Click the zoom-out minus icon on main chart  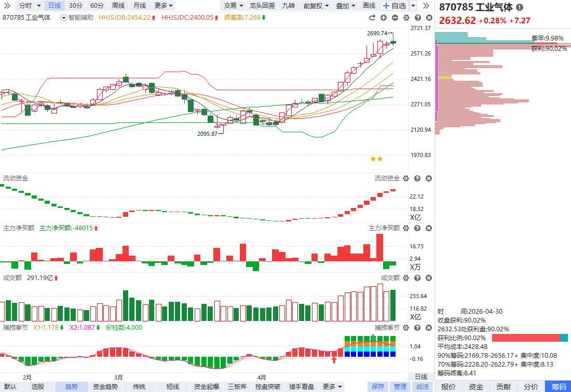pyautogui.click(x=395, y=18)
